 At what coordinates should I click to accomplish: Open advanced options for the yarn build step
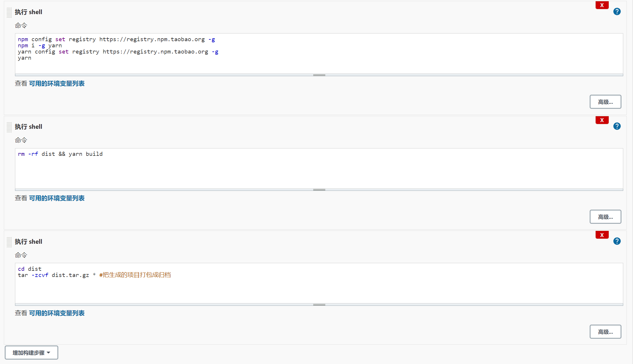click(x=605, y=217)
